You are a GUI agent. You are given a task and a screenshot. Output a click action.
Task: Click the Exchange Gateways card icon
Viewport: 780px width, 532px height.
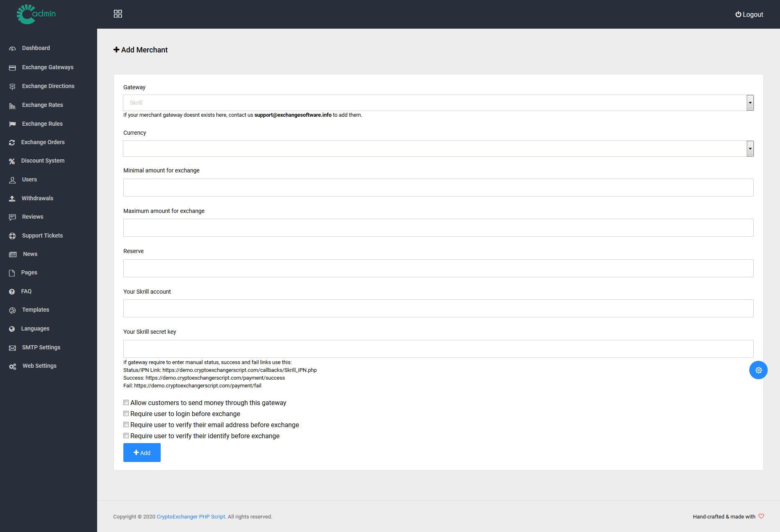coord(12,68)
